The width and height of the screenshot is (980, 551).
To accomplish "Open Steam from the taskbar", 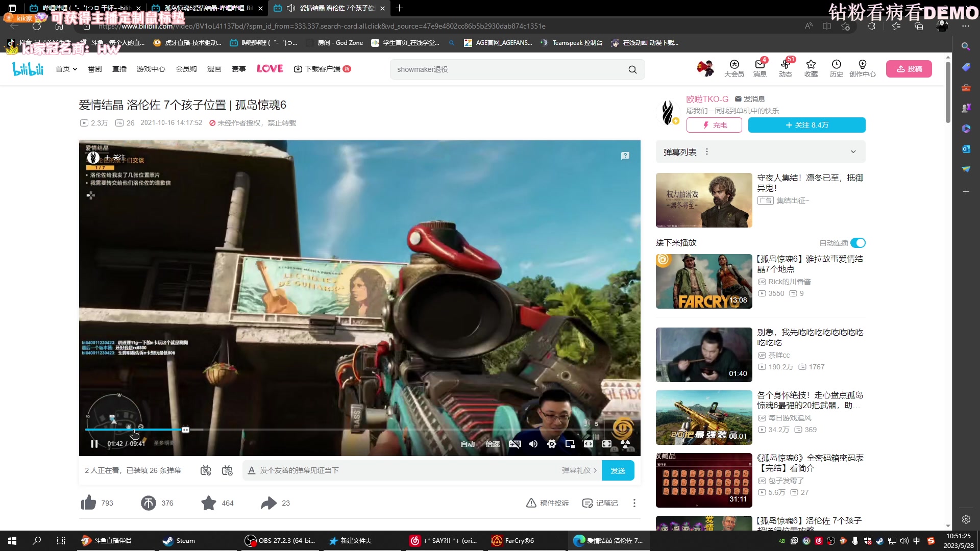I will point(179,541).
